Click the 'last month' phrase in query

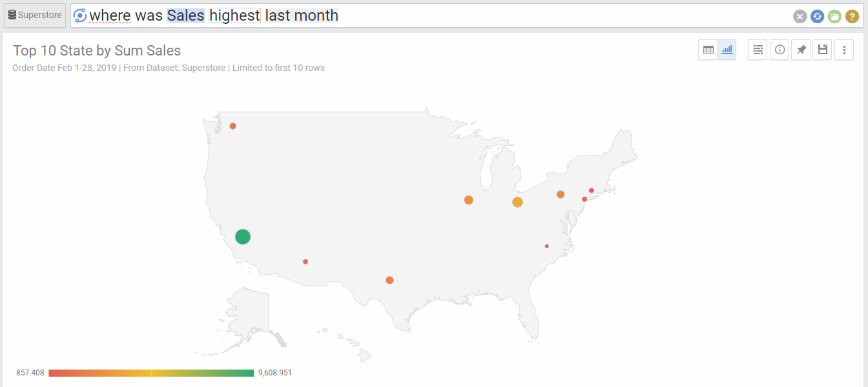(x=302, y=15)
